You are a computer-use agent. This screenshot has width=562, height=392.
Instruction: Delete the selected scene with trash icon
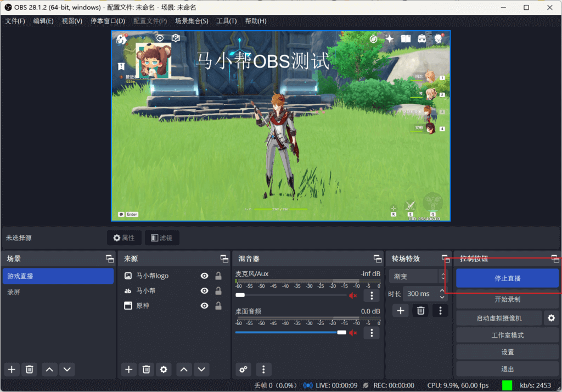(x=30, y=369)
